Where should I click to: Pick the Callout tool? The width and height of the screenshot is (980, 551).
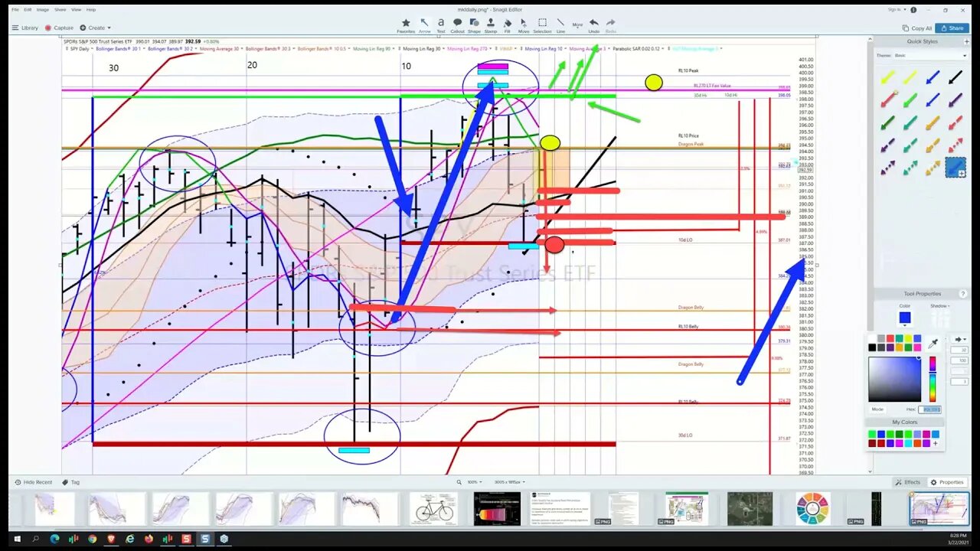point(457,26)
